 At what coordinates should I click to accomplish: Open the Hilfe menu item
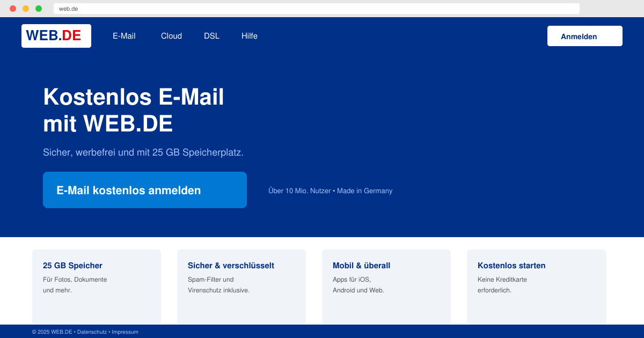click(250, 36)
